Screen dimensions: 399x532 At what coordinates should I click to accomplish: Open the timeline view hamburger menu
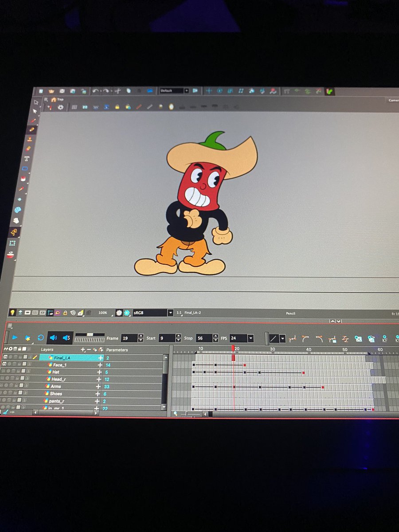[10, 326]
